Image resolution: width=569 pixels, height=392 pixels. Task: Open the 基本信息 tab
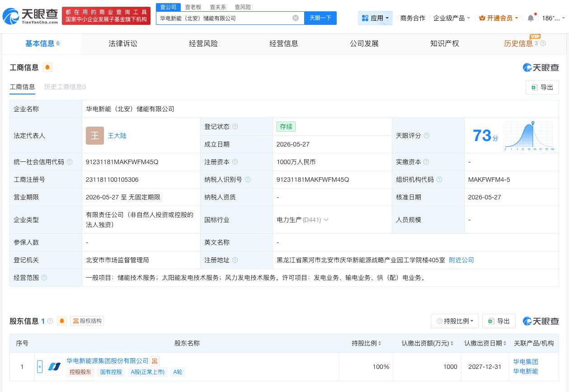coord(42,43)
